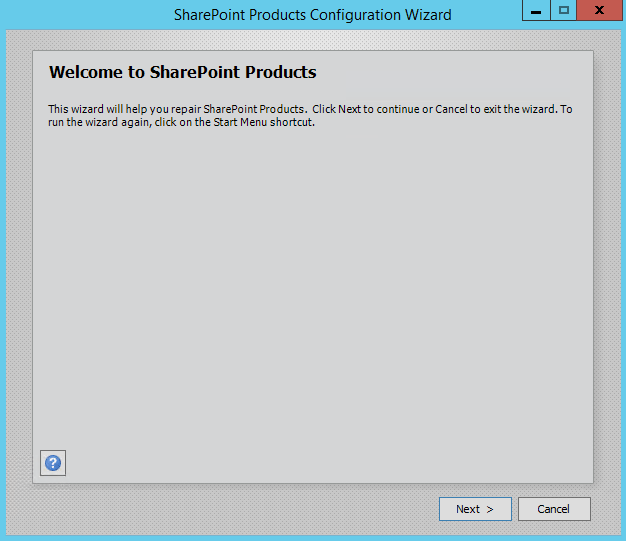Maximize the Configuration Wizard window
Viewport: 626px width, 541px height.
click(563, 10)
